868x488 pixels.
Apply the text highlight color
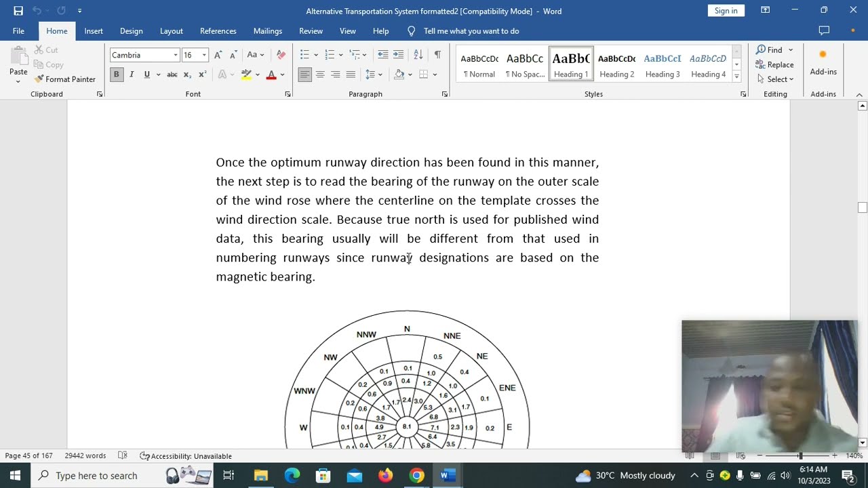pos(246,75)
